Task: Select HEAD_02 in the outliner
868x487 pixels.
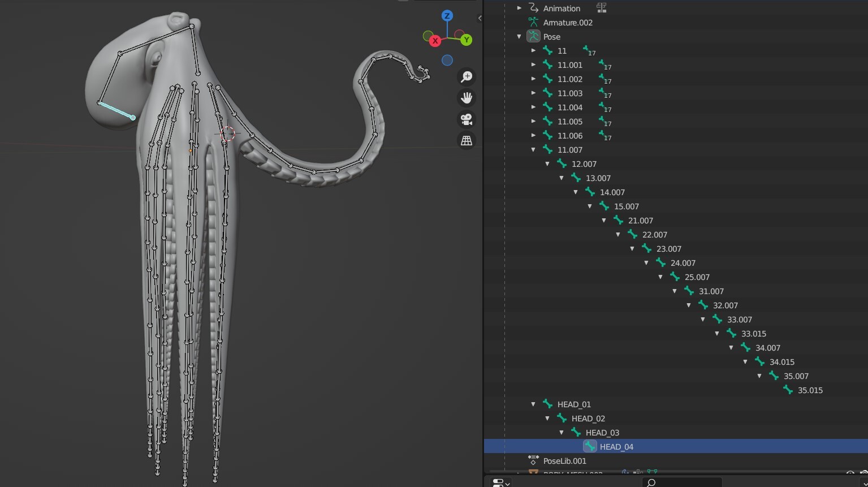Action: (x=589, y=418)
